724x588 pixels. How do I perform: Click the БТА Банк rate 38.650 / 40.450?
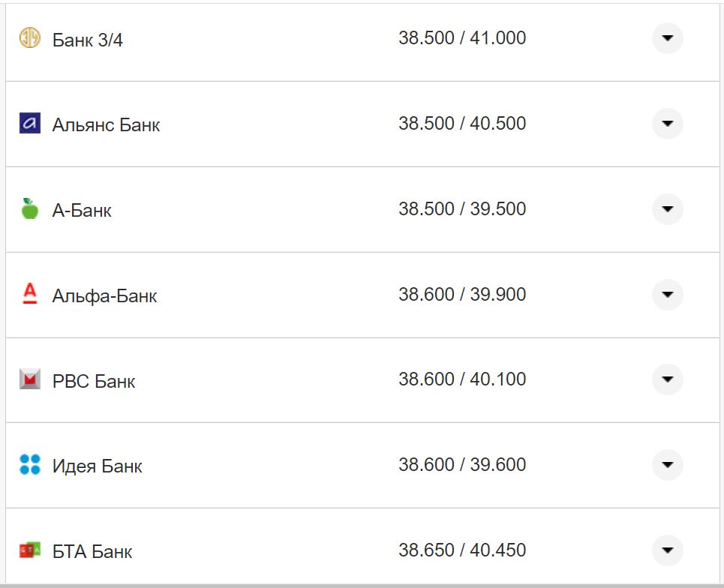(x=461, y=550)
